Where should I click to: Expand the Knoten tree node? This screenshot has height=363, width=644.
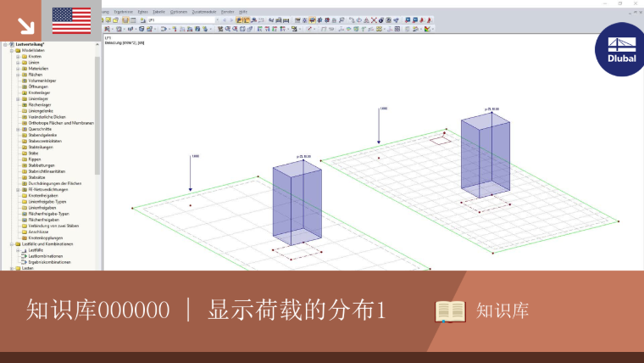pos(18,56)
